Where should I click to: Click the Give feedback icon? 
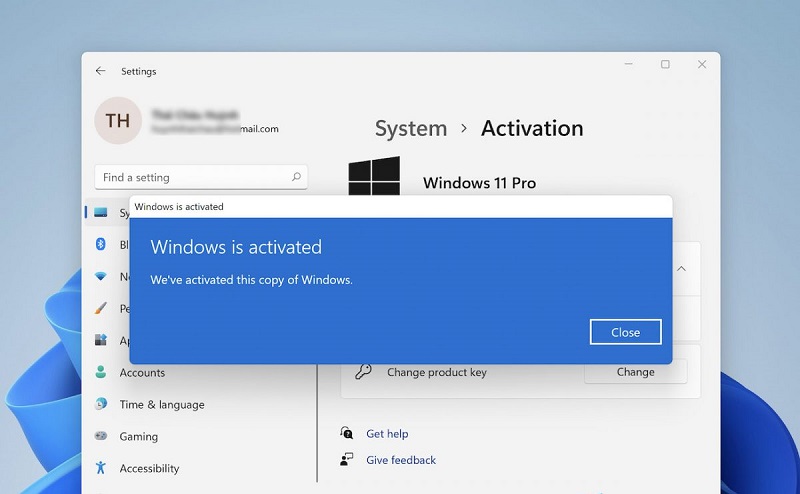[346, 459]
